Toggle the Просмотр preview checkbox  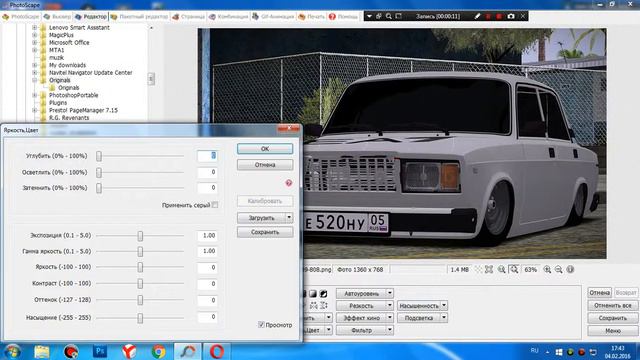261,325
